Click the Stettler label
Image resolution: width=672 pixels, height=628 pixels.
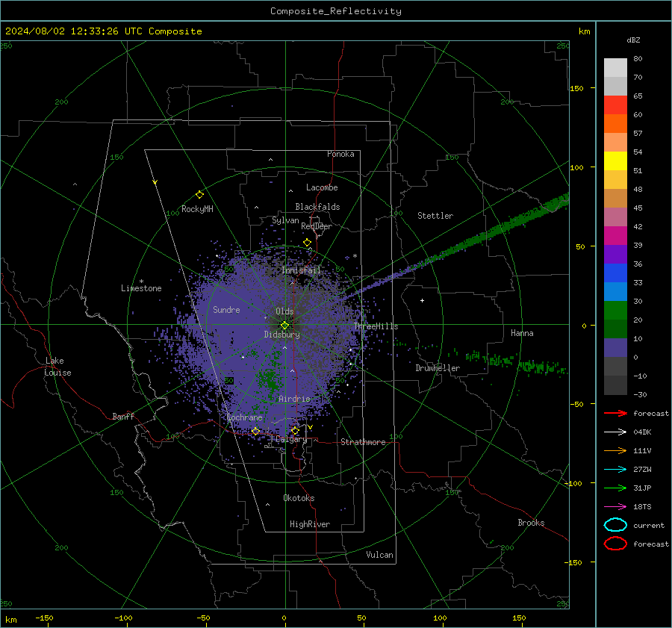click(435, 216)
